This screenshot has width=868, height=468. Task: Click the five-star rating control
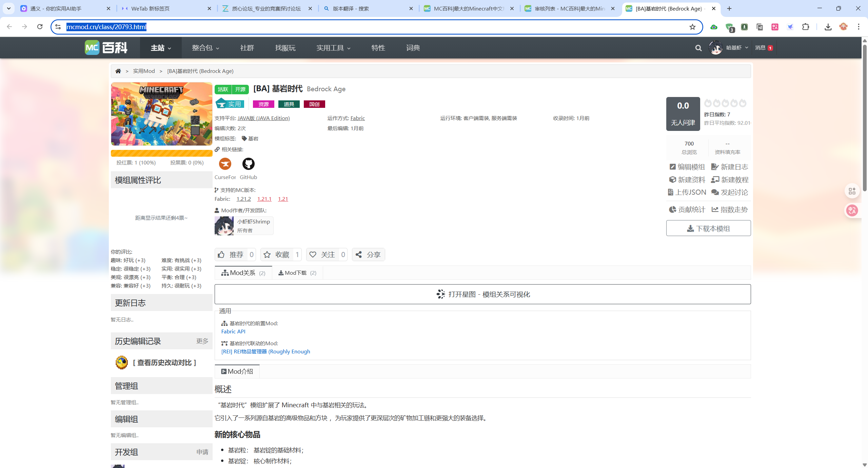click(x=725, y=103)
